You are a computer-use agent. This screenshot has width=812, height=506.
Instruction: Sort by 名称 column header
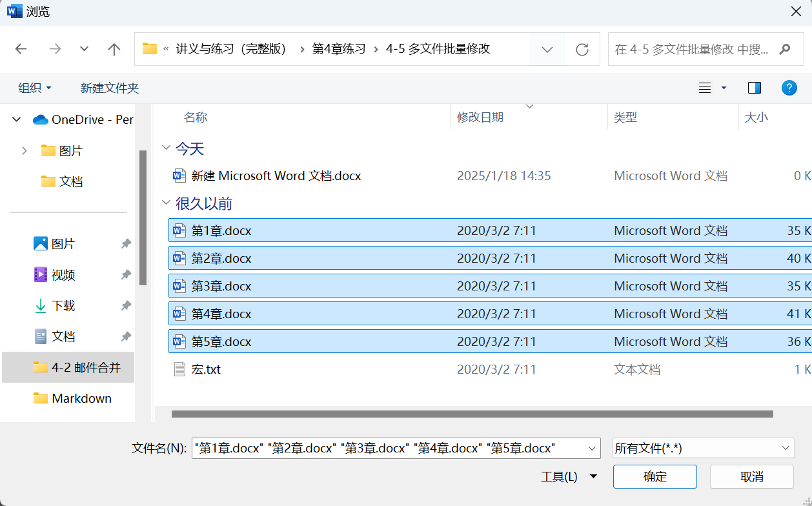196,117
